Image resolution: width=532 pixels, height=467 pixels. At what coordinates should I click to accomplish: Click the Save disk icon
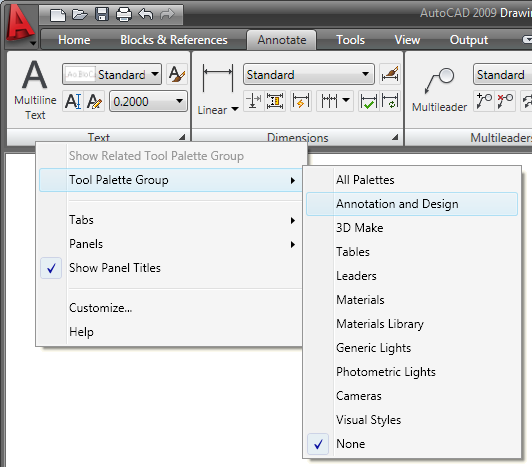coord(102,15)
